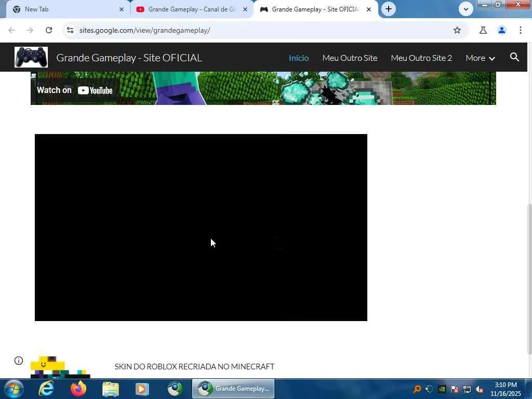Click the NVIDIA tray icon

(x=442, y=389)
